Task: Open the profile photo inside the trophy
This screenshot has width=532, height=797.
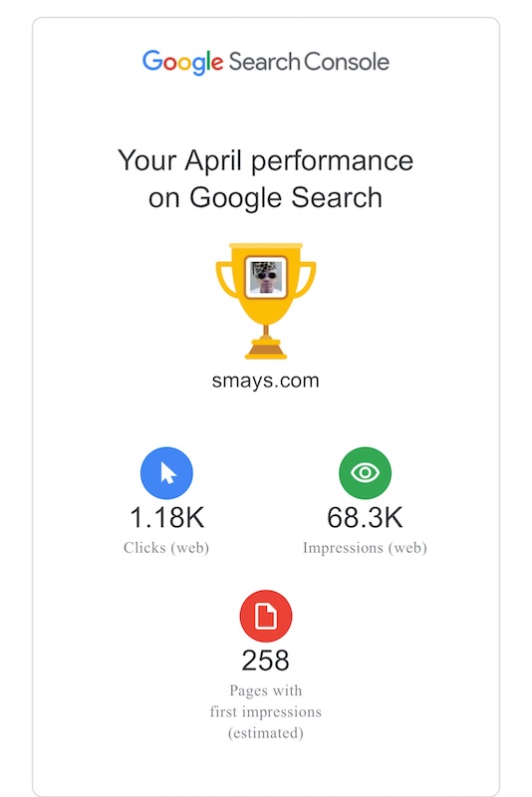Action: (x=266, y=278)
